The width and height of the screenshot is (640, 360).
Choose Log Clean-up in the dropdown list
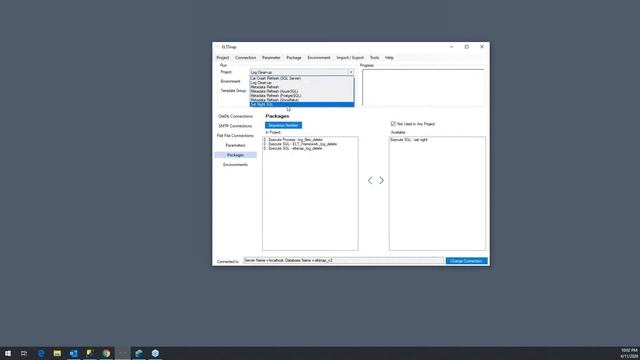click(x=302, y=82)
